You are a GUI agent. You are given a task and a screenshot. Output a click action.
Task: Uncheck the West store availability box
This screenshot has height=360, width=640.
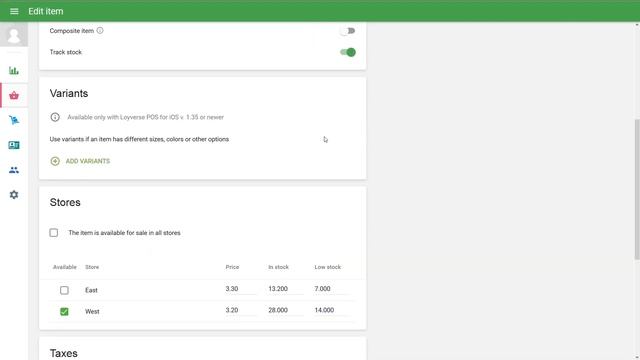[x=64, y=311]
